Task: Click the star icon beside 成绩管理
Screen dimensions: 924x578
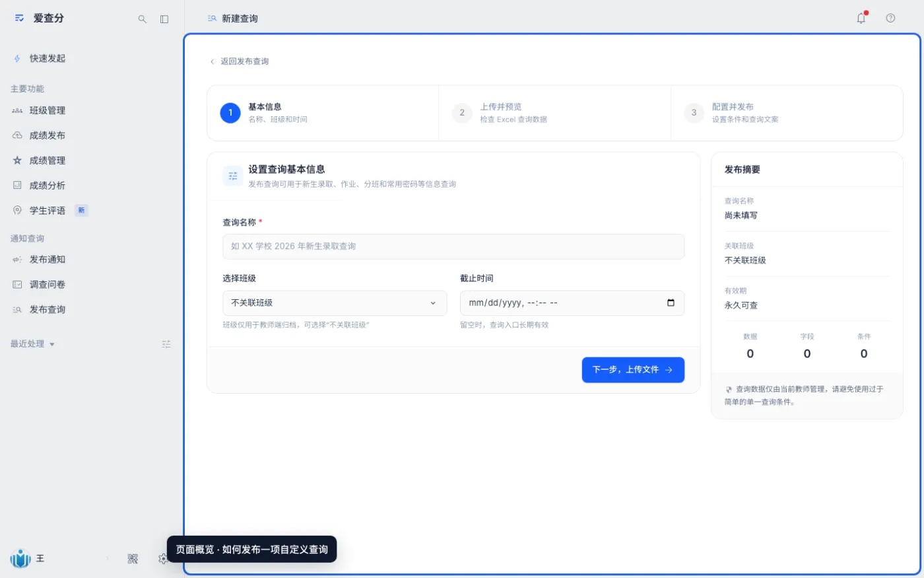Action: 17,161
